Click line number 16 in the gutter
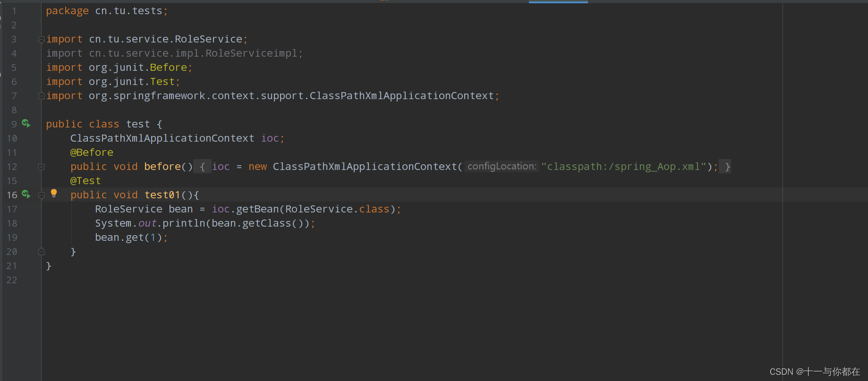 pos(12,195)
